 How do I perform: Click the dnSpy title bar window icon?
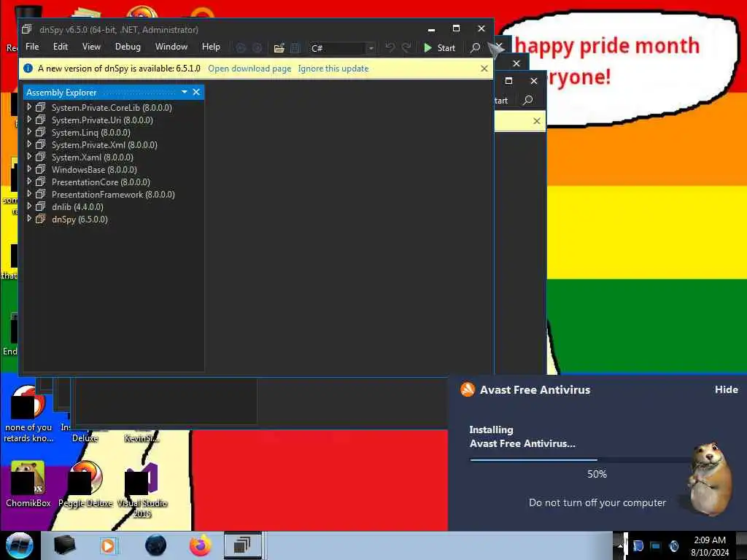[27, 29]
